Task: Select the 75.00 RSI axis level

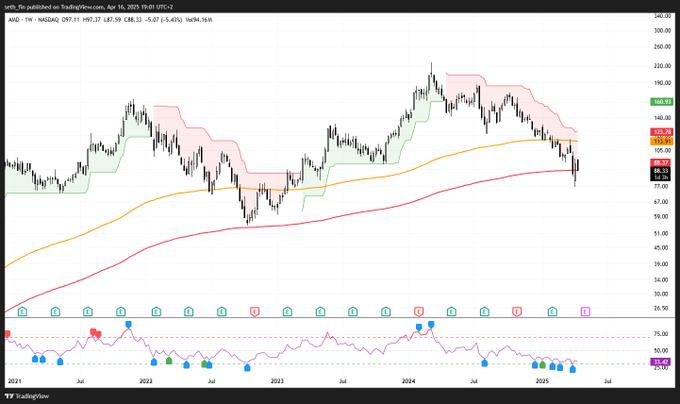Action: [x=661, y=334]
